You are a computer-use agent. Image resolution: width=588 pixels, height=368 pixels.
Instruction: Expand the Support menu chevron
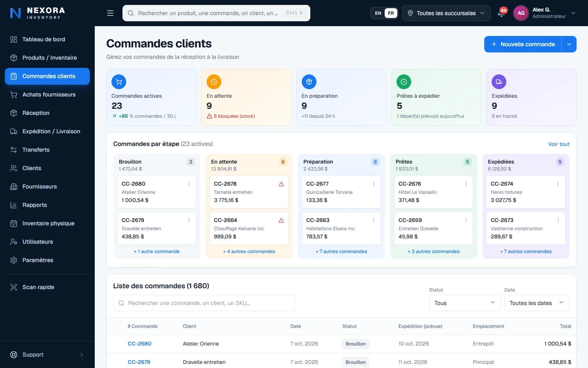(x=82, y=355)
